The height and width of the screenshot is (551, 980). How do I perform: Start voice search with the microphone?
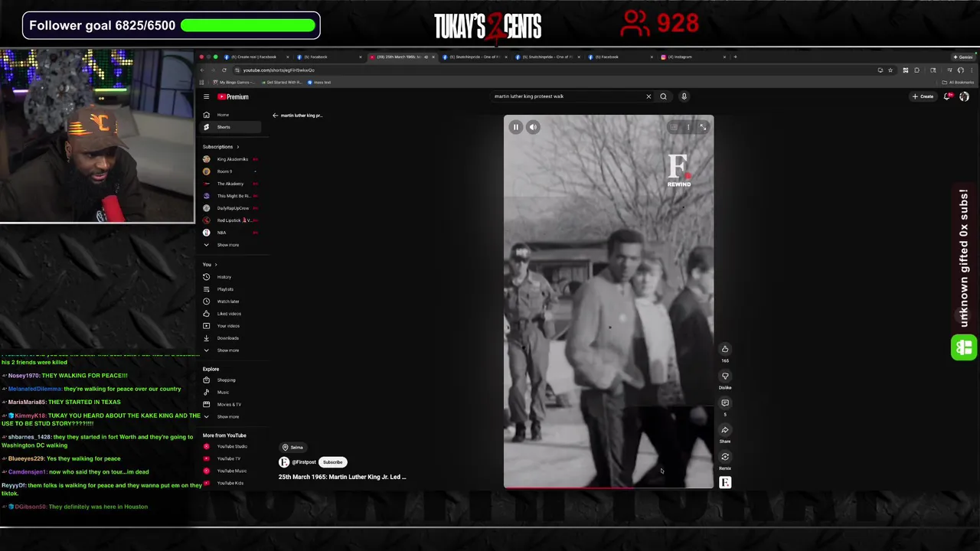[x=684, y=96]
